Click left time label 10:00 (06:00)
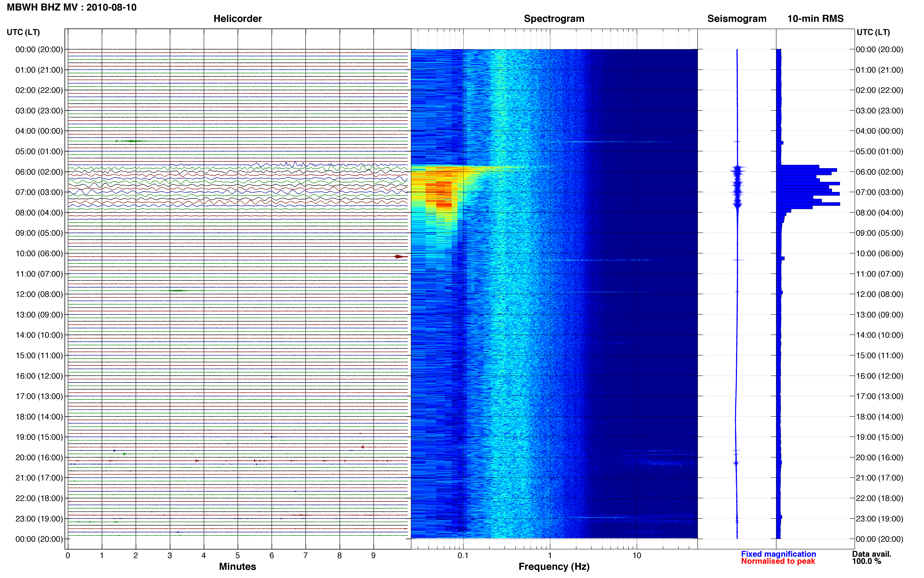The width and height of the screenshot is (924, 578). 39,253
